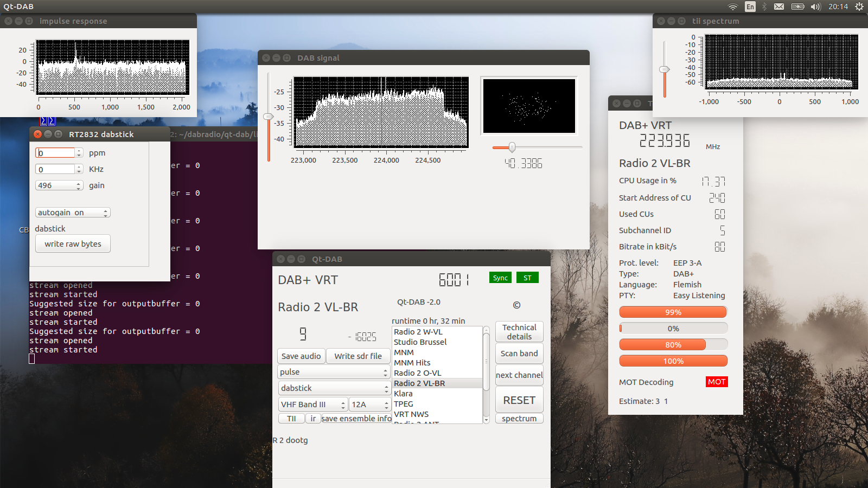Click the ppm input field

(55, 153)
